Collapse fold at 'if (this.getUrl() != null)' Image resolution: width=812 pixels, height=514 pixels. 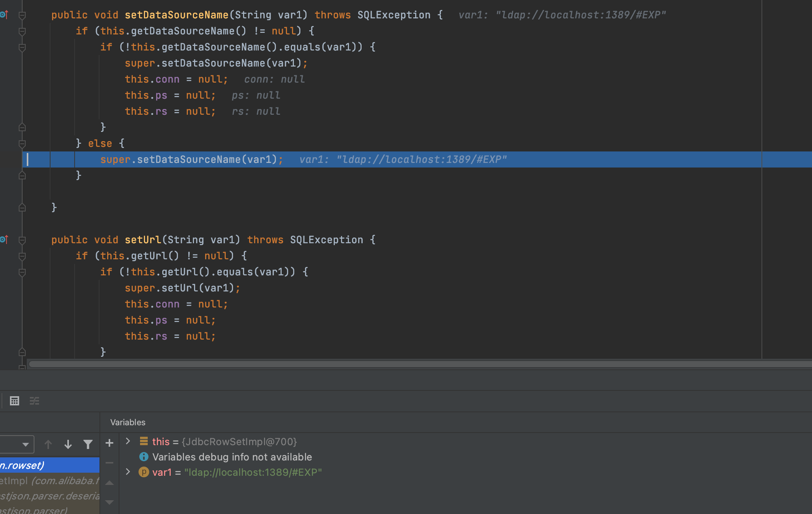(x=22, y=256)
